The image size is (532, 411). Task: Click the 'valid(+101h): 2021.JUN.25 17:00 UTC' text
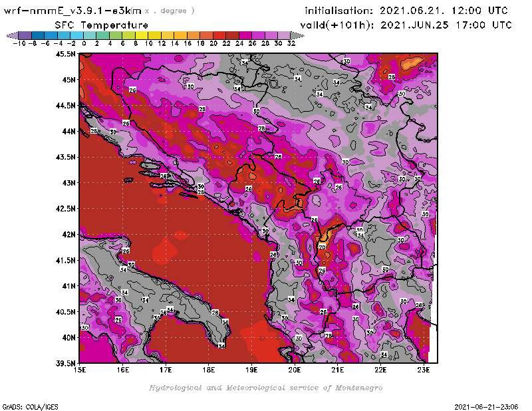[x=406, y=25]
